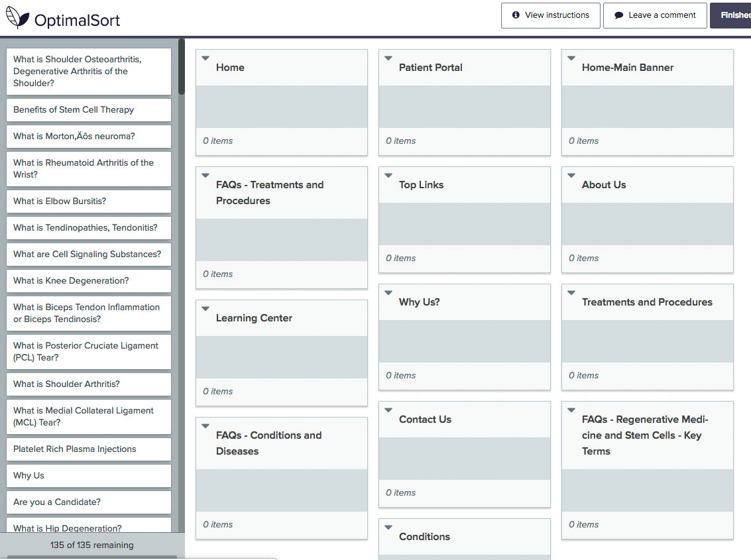Viewport: 751px width, 560px height.
Task: Click the FAQs - Treatments and Procedures title
Action: [x=270, y=193]
